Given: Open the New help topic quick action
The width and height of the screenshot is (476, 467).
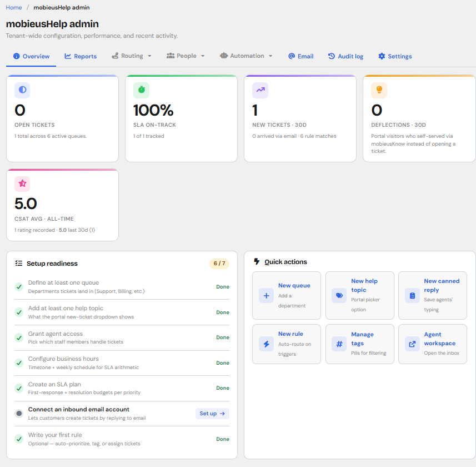Looking at the screenshot, I should 360,296.
